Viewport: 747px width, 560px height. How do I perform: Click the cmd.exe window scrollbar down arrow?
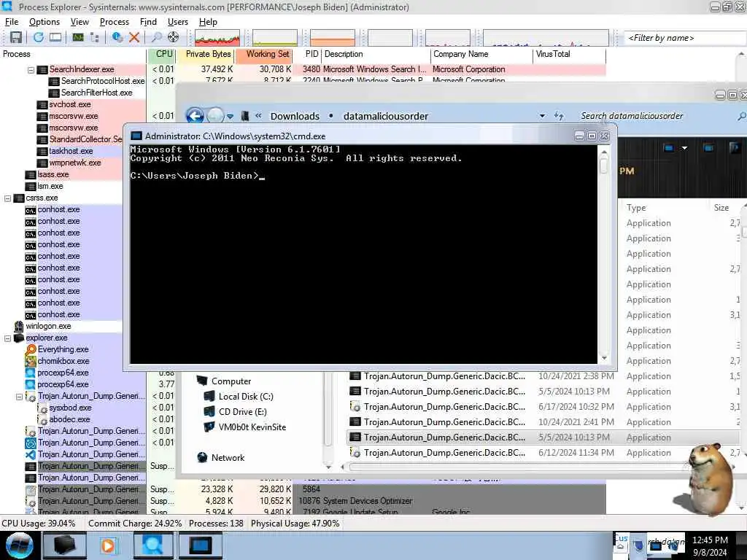tap(604, 358)
